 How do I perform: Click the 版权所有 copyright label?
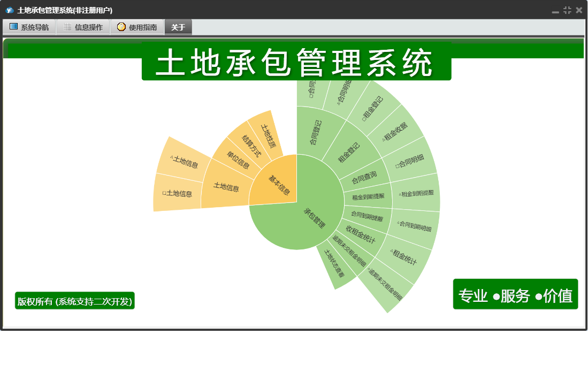(74, 301)
